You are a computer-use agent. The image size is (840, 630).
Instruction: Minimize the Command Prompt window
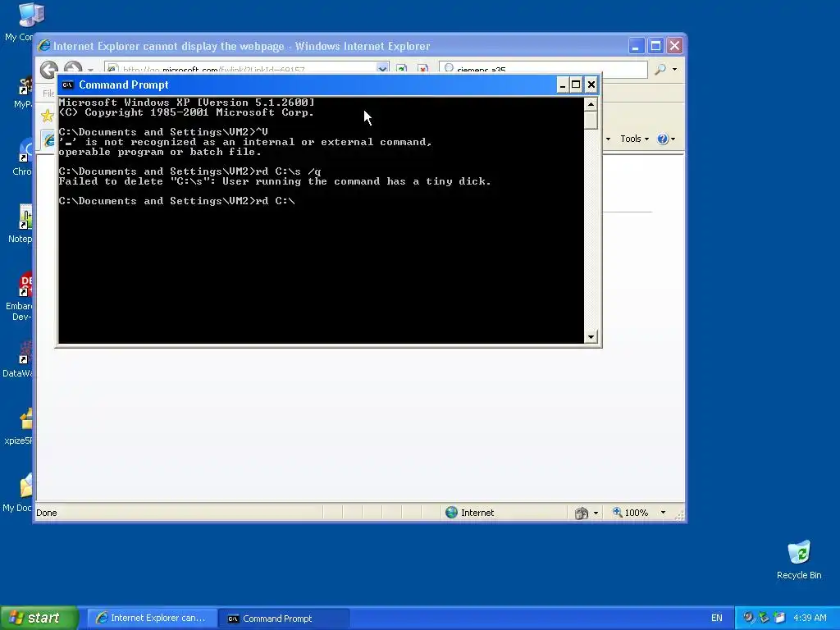pyautogui.click(x=563, y=84)
